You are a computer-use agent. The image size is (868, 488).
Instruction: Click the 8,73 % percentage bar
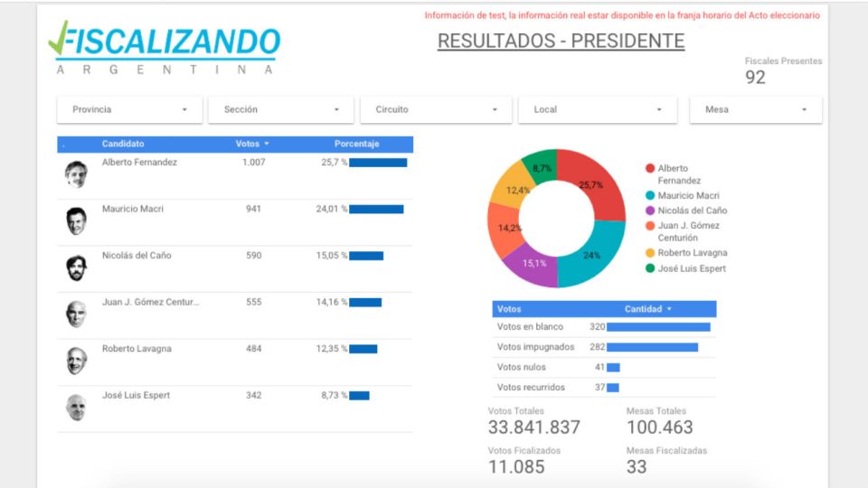[x=359, y=396]
